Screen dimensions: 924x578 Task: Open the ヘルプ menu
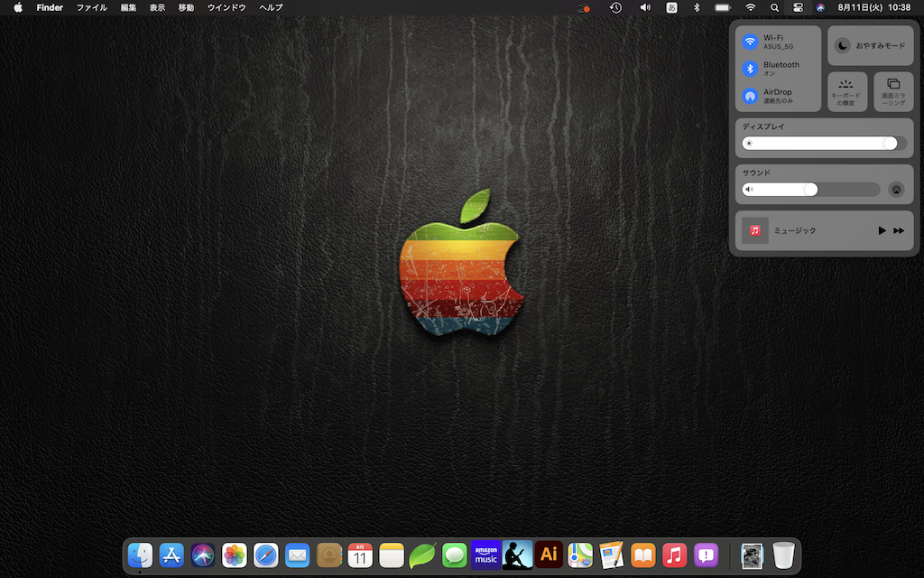click(x=271, y=7)
